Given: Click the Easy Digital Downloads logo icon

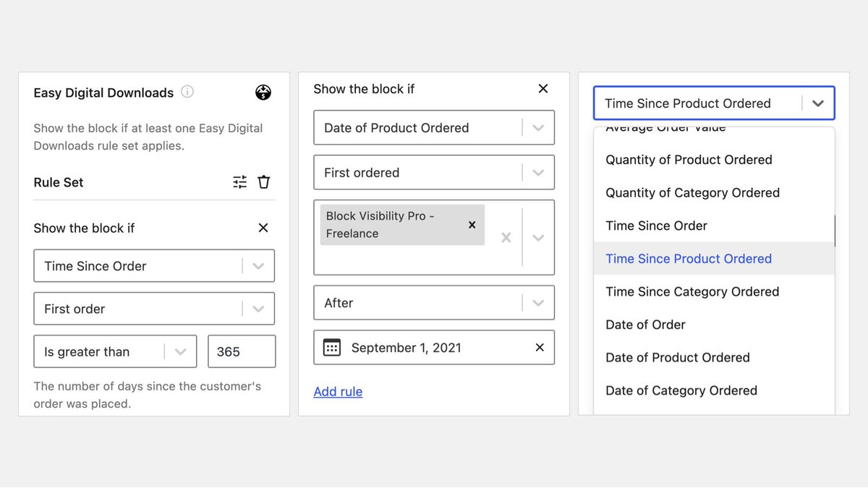Looking at the screenshot, I should click(263, 93).
